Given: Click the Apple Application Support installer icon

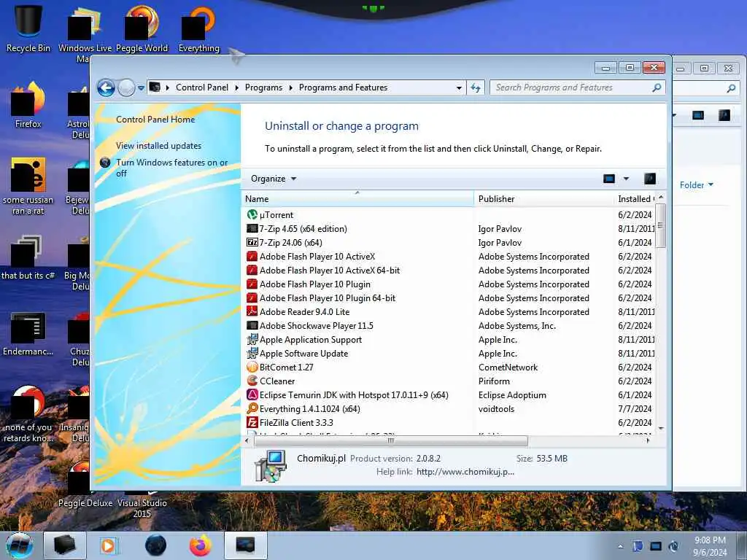Looking at the screenshot, I should tap(252, 340).
